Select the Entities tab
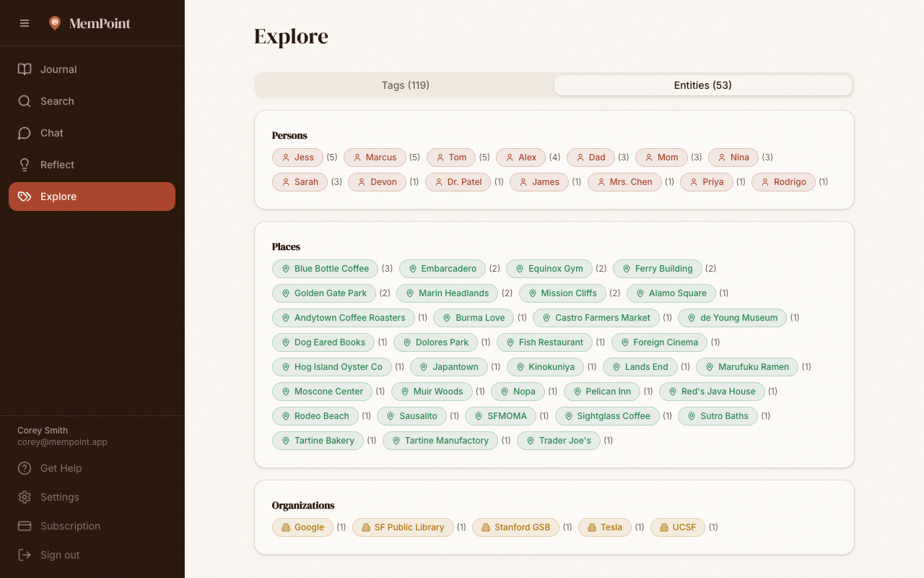 tap(702, 85)
